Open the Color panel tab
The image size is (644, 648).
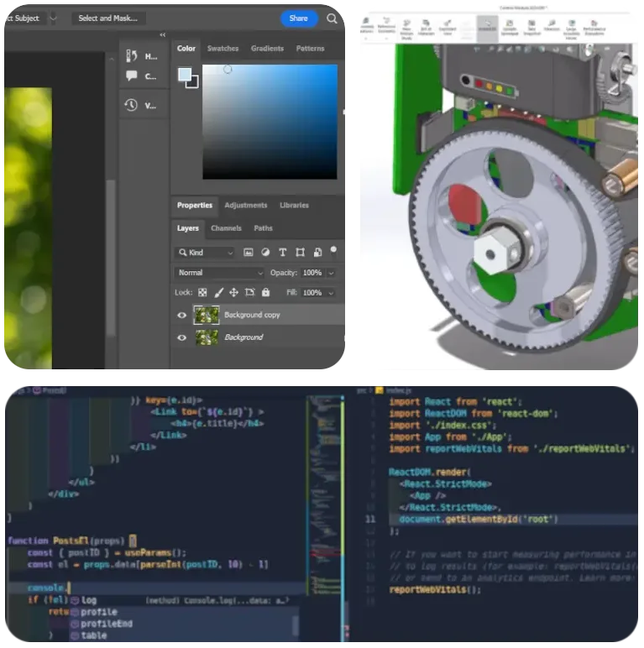[186, 49]
